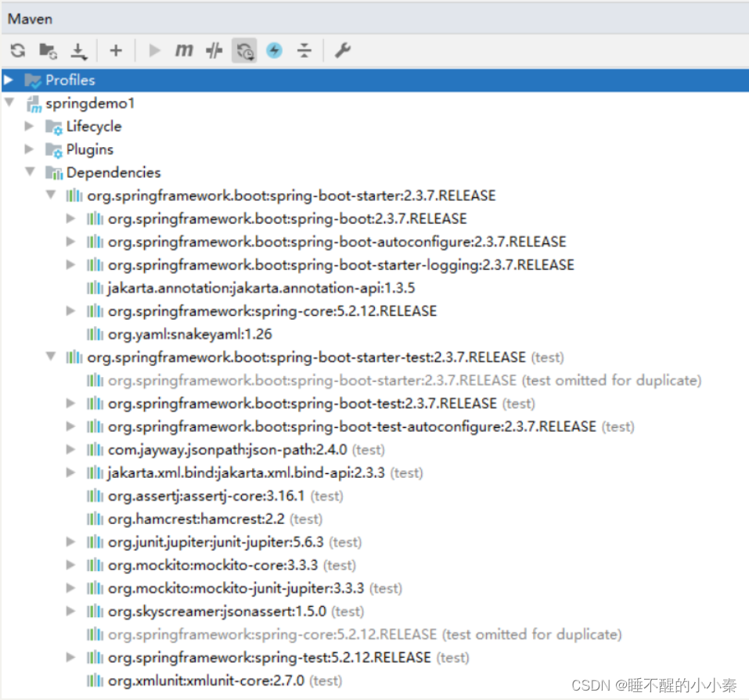Click Reload All Maven Projects icon
The width and height of the screenshot is (749, 700).
click(x=18, y=51)
